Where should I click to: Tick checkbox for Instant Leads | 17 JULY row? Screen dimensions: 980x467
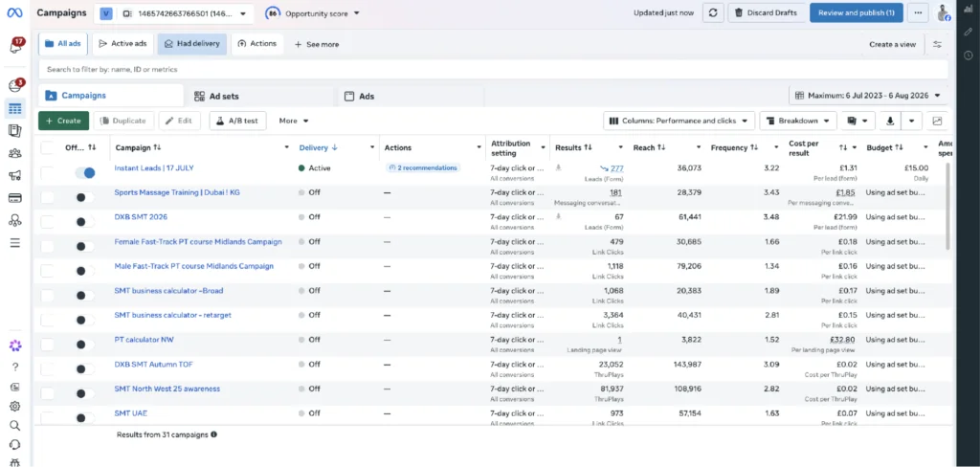[47, 172]
